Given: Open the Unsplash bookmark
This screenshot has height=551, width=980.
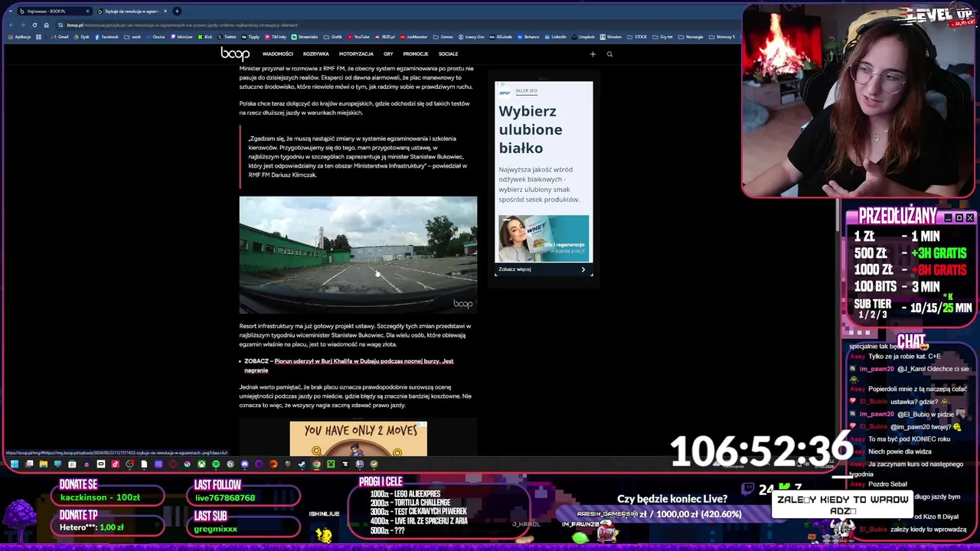Looking at the screenshot, I should pos(583,37).
